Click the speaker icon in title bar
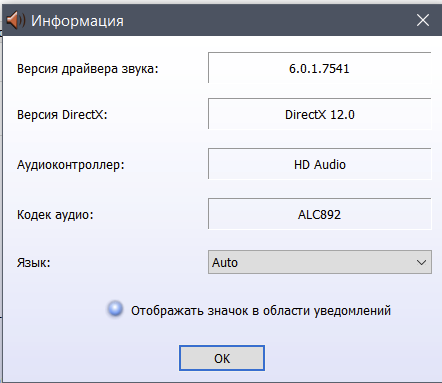This screenshot has width=442, height=383. coord(15,20)
